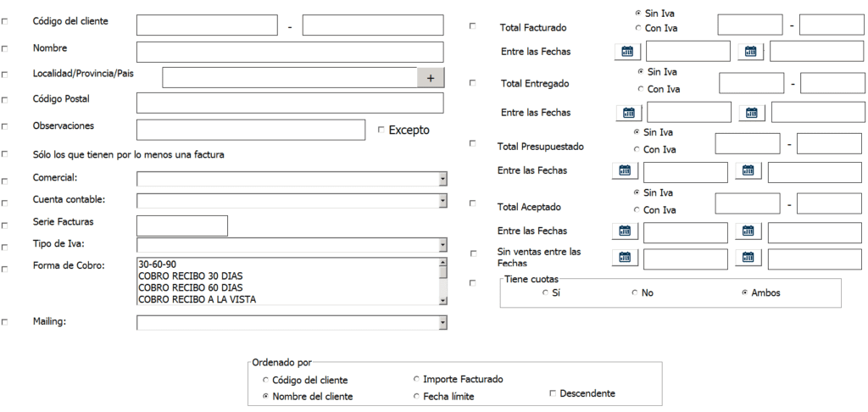Screen dimensions: 868x412
Task: Open the Cuenta contable dropdown list
Action: 442,201
